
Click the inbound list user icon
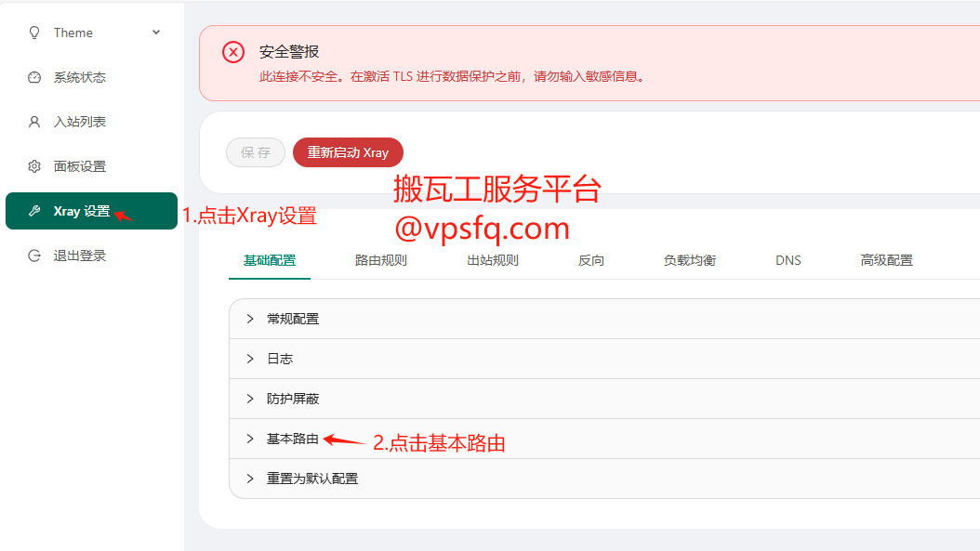[x=34, y=122]
